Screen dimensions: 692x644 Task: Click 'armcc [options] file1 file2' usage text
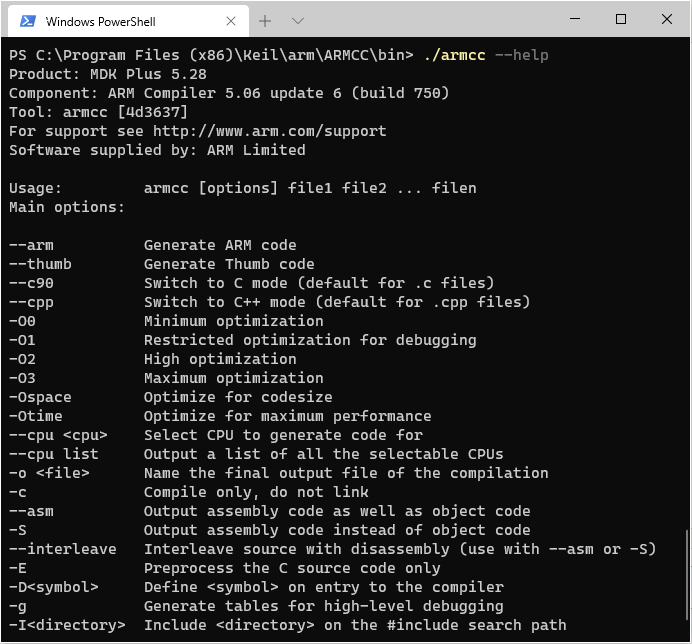(x=310, y=188)
